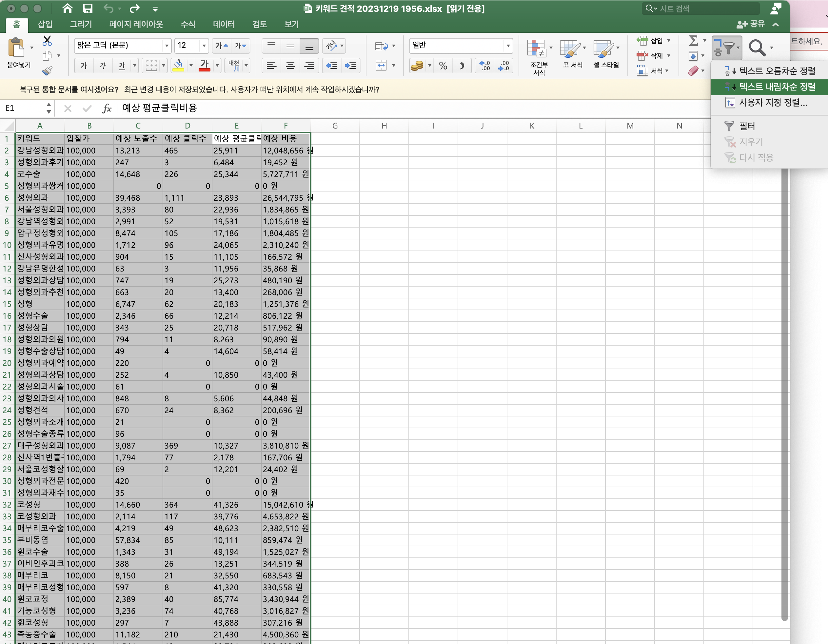Click the Clear eraser icon
828x644 pixels.
[693, 71]
